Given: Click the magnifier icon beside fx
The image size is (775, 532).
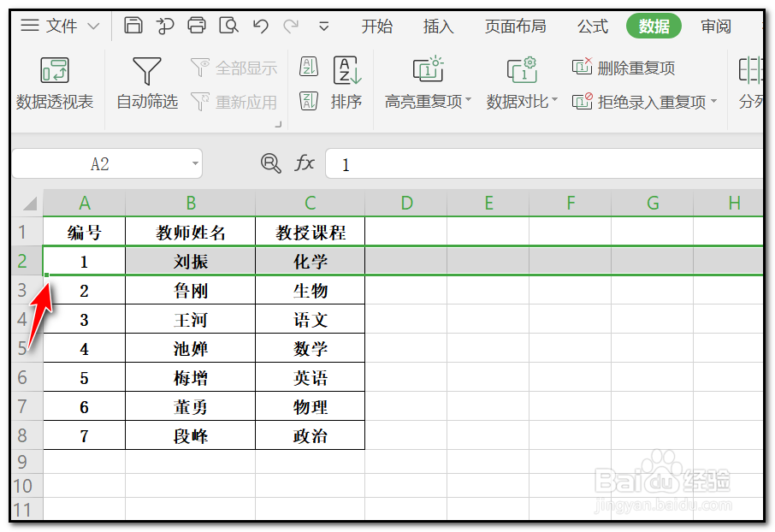Looking at the screenshot, I should pyautogui.click(x=271, y=163).
